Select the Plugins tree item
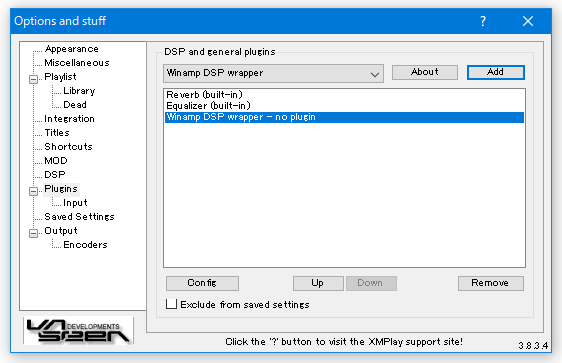This screenshot has height=363, width=562. [61, 189]
